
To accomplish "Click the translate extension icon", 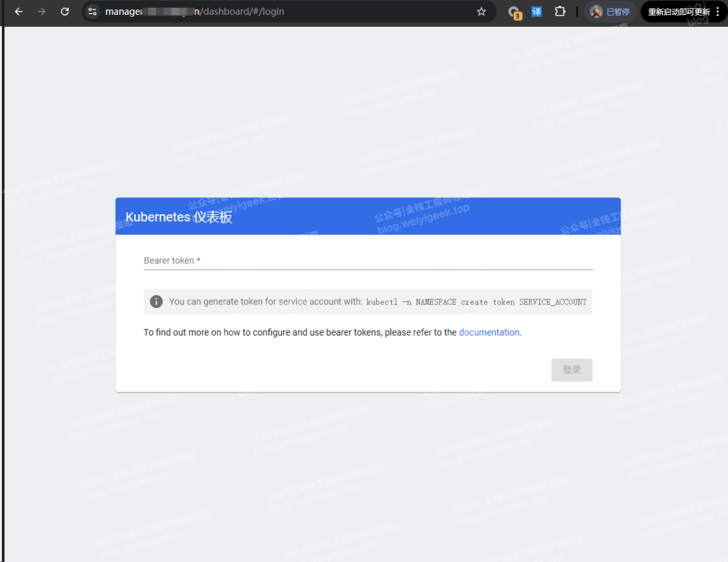I will point(537,11).
